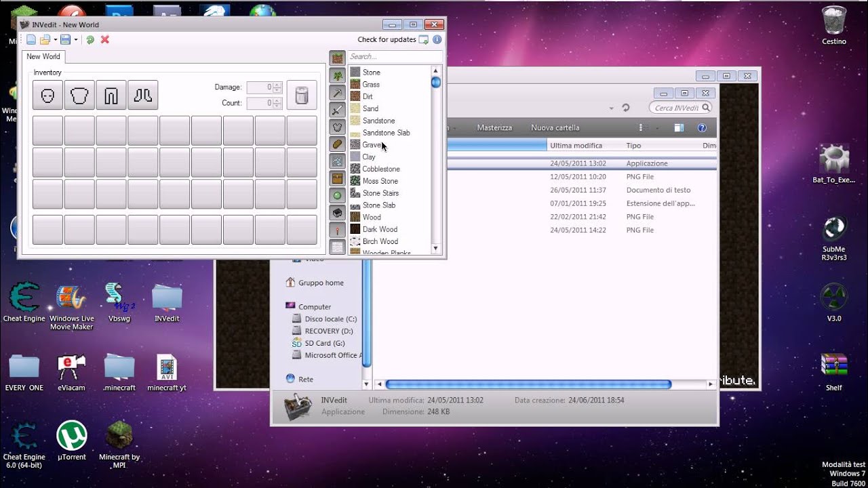Click the item list scroll-down arrow

[x=436, y=249]
